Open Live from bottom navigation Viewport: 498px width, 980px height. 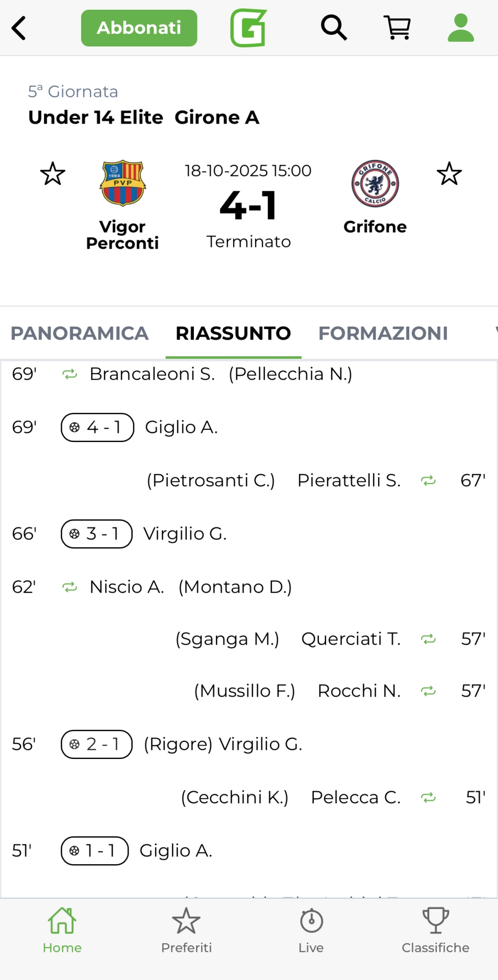[311, 931]
